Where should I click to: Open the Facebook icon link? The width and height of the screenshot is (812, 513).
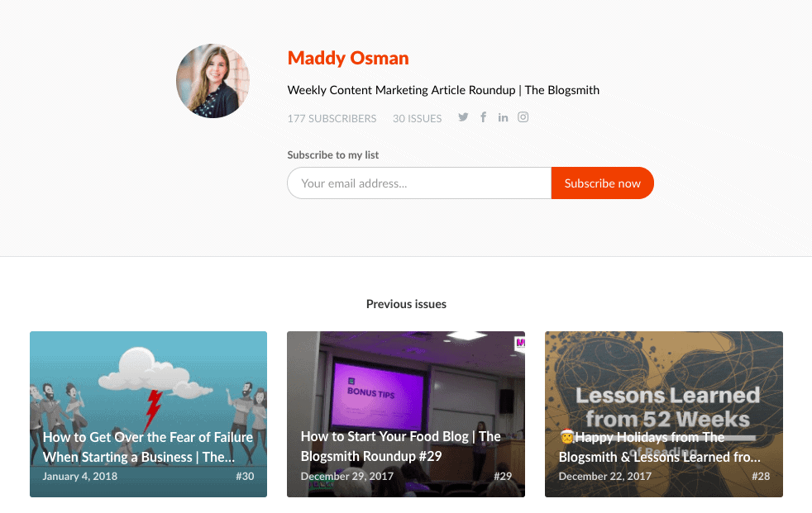pyautogui.click(x=483, y=117)
